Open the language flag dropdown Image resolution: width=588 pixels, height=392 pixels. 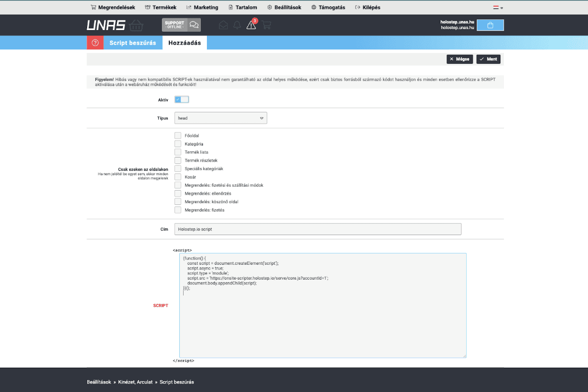(498, 7)
